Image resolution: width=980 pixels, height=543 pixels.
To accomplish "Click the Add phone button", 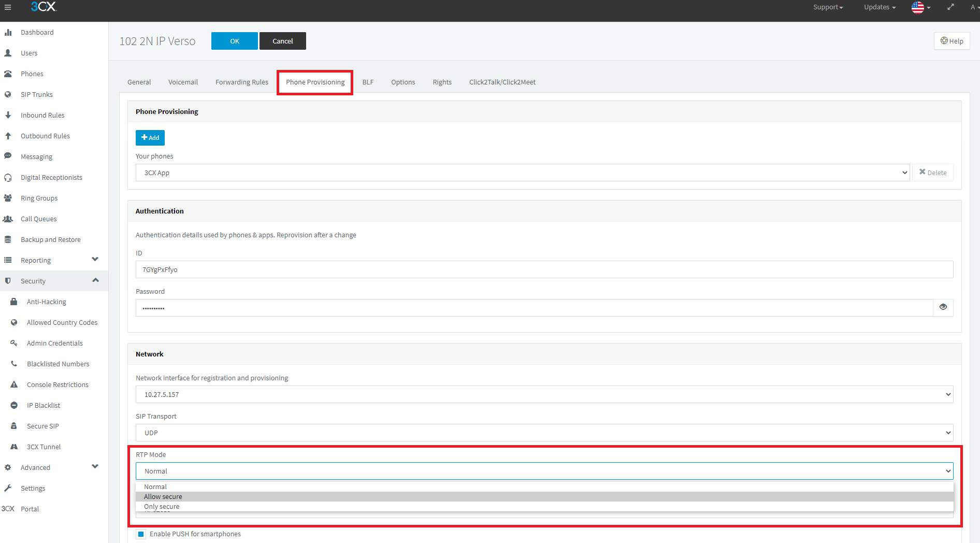I will coord(150,138).
